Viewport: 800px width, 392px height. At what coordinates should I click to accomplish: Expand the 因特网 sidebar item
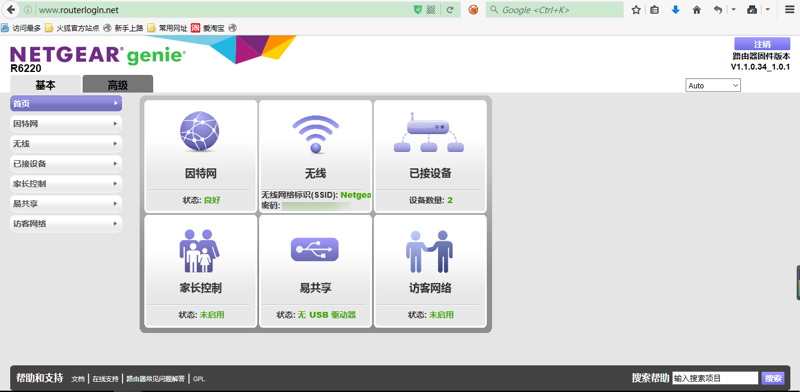pos(66,124)
